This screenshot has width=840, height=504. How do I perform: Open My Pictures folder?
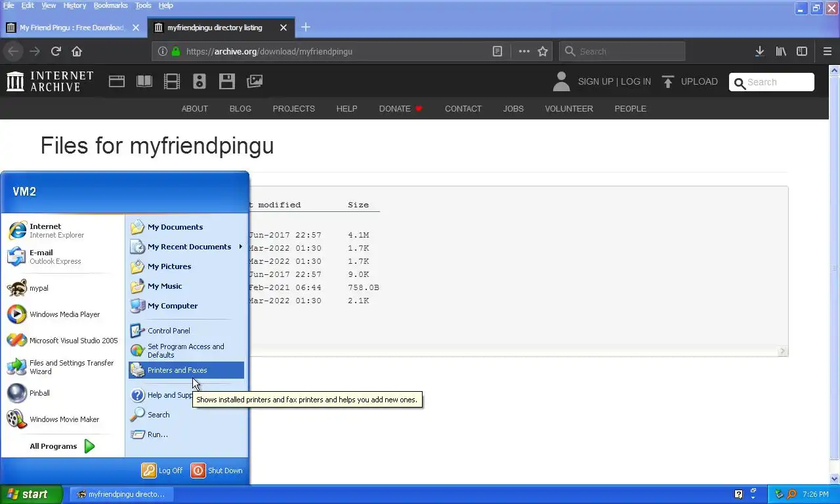coord(186,266)
